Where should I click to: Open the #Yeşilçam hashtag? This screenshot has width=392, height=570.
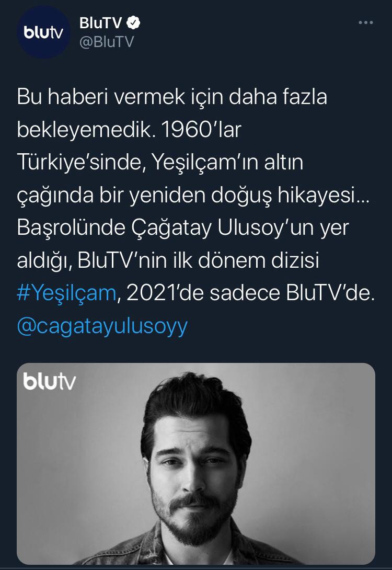click(66, 293)
